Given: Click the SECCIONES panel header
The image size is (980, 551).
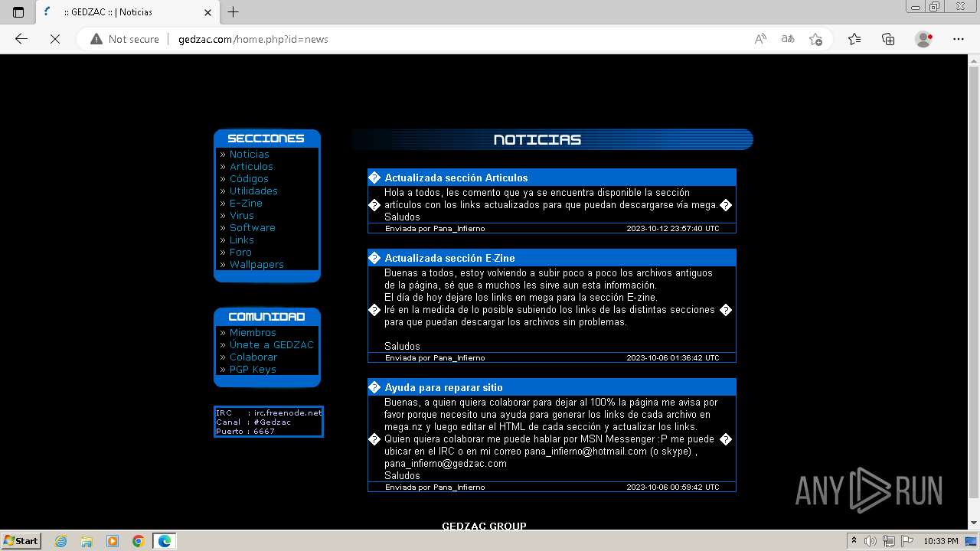Looking at the screenshot, I should pos(266,139).
